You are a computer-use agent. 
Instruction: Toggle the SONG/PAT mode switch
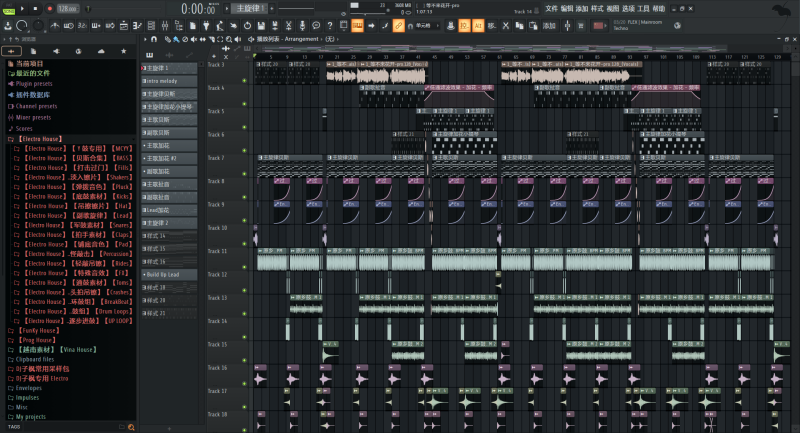pyautogui.click(x=9, y=9)
